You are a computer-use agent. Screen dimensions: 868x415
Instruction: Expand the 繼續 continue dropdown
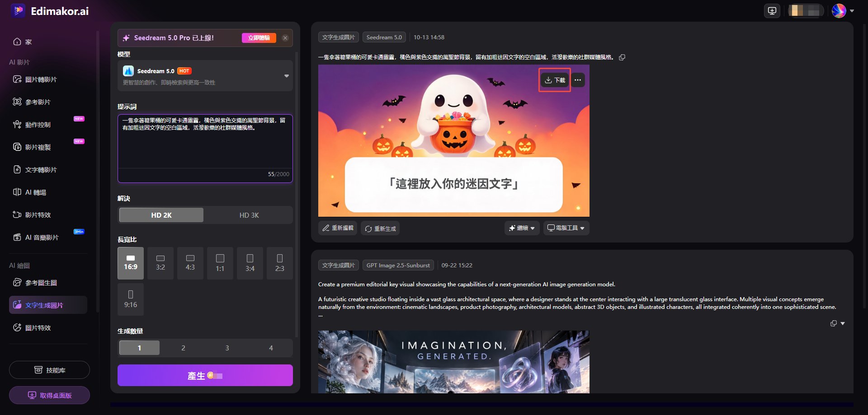pos(522,228)
